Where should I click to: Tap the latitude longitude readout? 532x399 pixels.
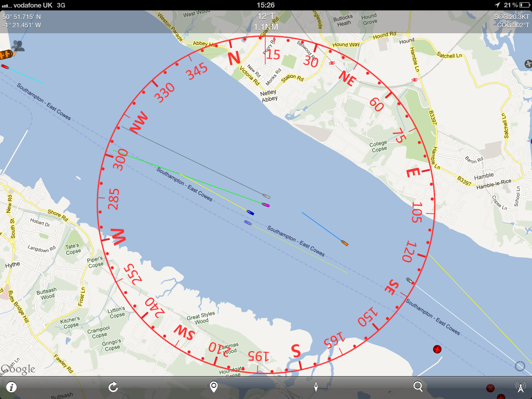pyautogui.click(x=22, y=21)
